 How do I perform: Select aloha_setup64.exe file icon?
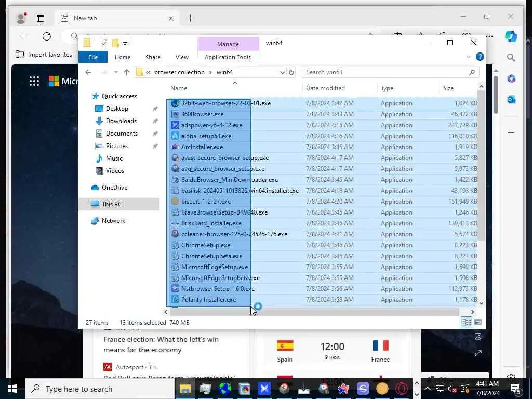coord(175,136)
